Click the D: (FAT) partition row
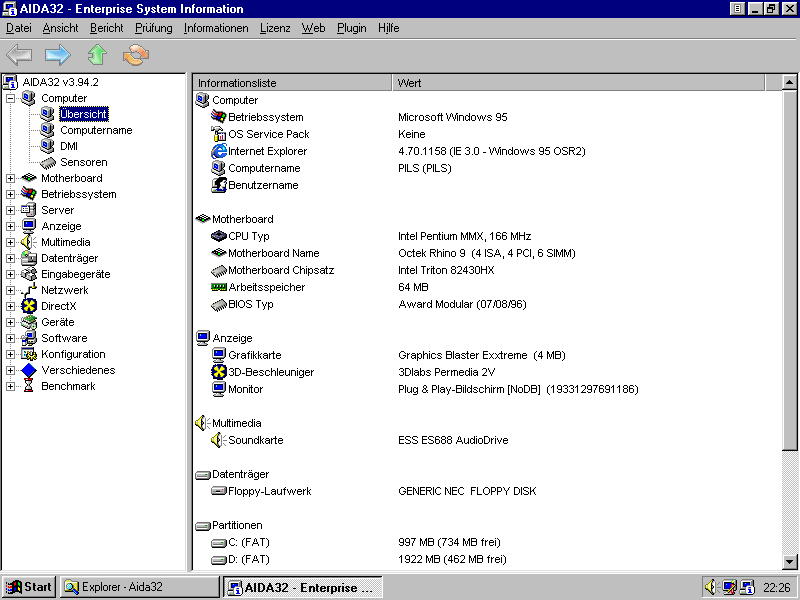The width and height of the screenshot is (800, 600). [x=487, y=559]
